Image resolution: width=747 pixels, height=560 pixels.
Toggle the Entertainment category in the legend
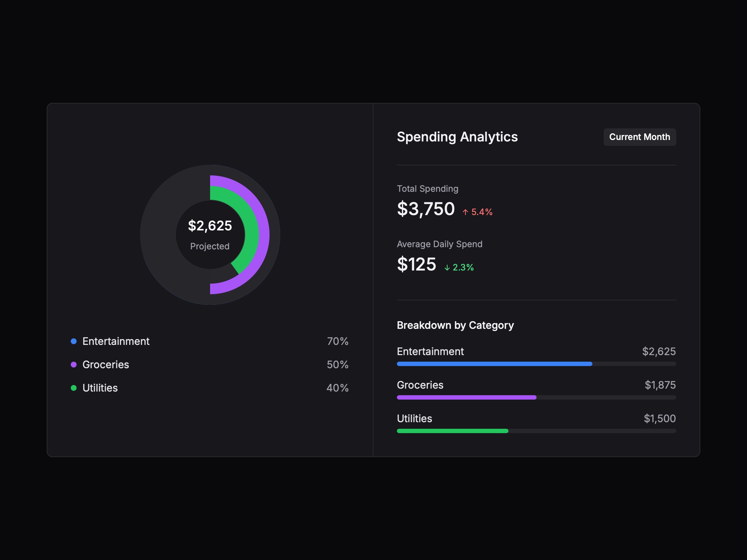click(116, 341)
